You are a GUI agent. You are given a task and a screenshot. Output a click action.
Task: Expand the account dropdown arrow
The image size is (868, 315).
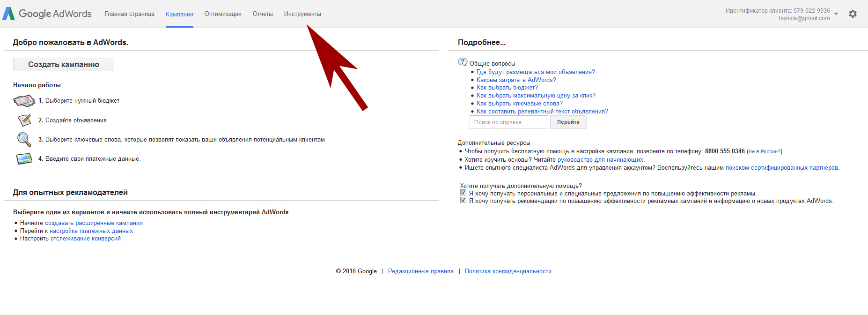[x=836, y=14]
